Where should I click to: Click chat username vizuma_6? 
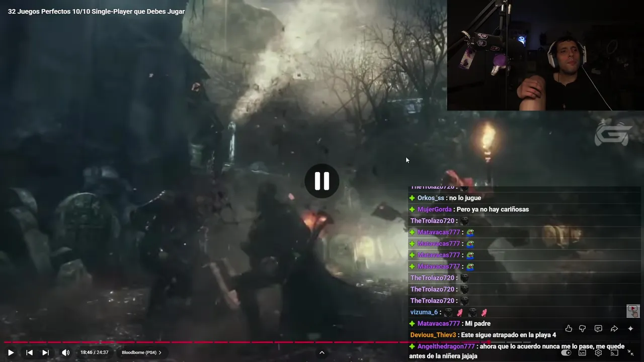pos(424,312)
